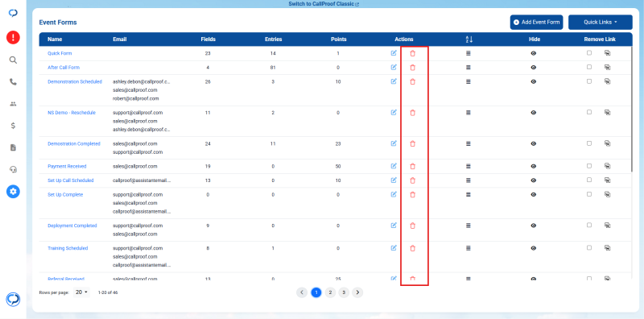Screen dimensions: 644x319
Task: Check Remove Link box for Payment Received
Action: tap(589, 166)
